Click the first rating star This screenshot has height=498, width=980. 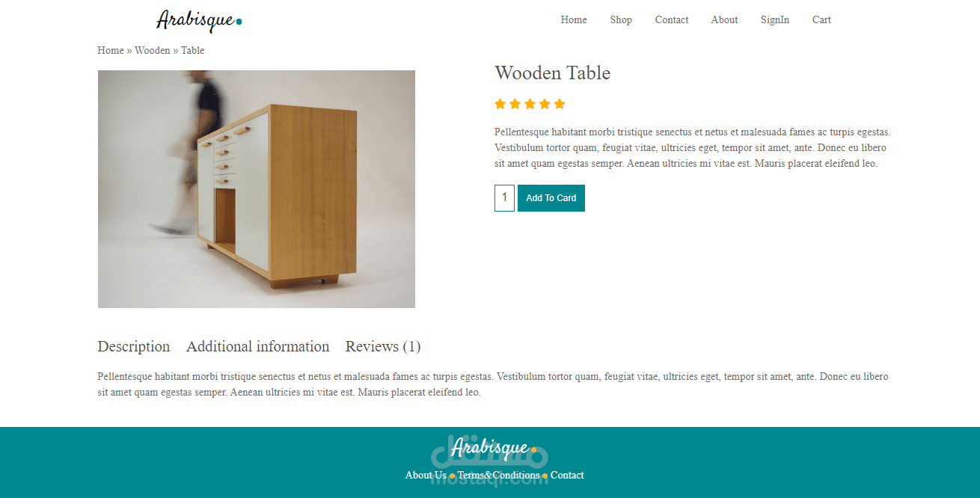pyautogui.click(x=500, y=104)
